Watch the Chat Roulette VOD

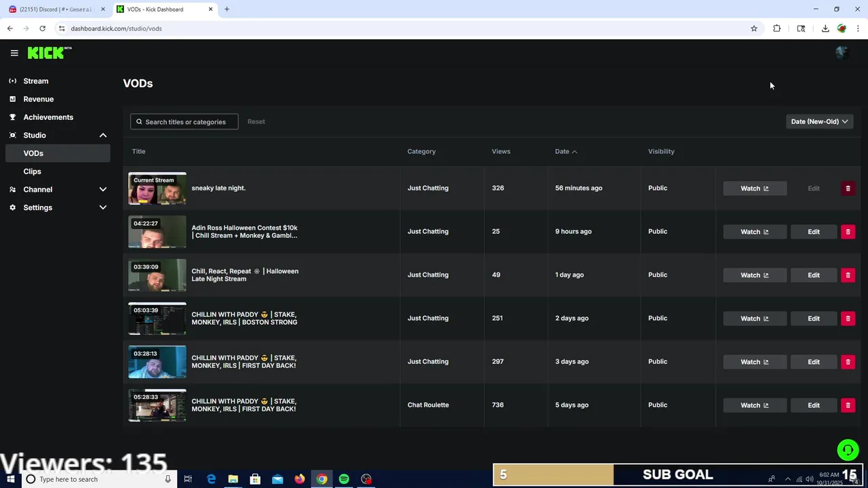click(755, 405)
